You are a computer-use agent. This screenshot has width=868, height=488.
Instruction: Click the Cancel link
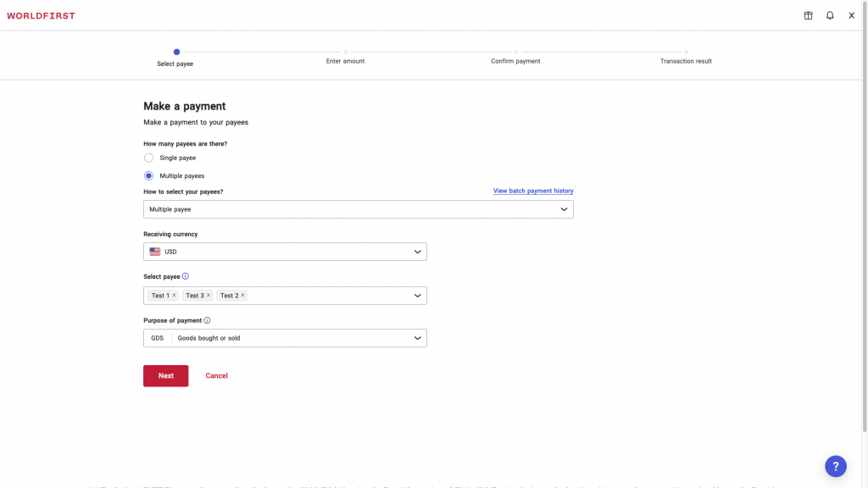tap(216, 375)
